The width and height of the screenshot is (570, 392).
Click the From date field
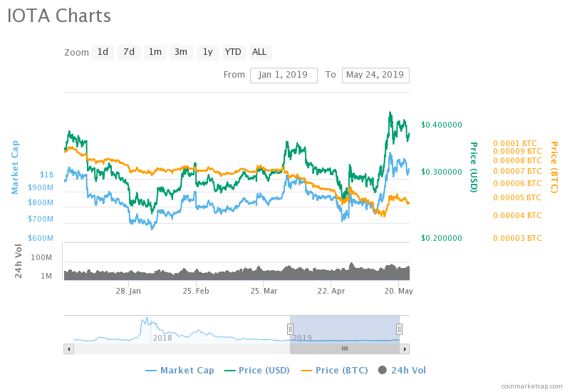[284, 76]
